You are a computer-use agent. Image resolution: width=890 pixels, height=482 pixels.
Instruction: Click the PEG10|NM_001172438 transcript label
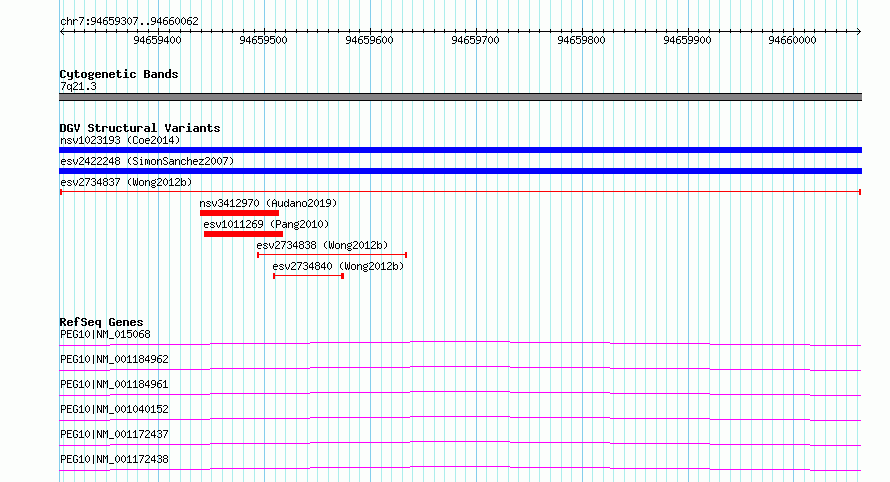(x=114, y=459)
